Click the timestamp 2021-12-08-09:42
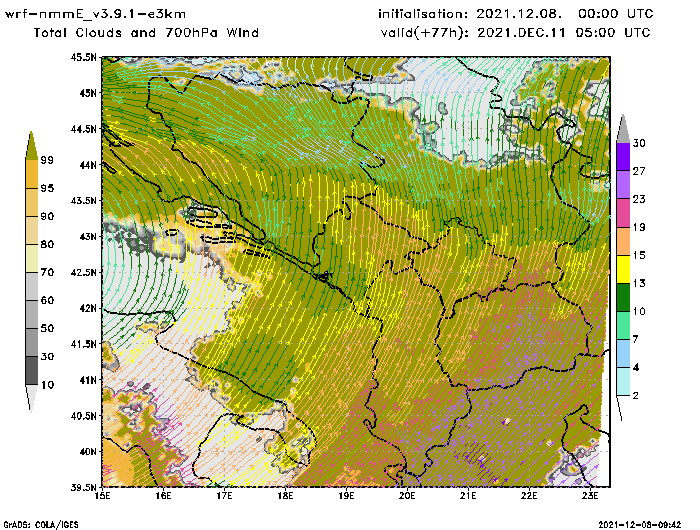The height and width of the screenshot is (530, 700). (640, 524)
